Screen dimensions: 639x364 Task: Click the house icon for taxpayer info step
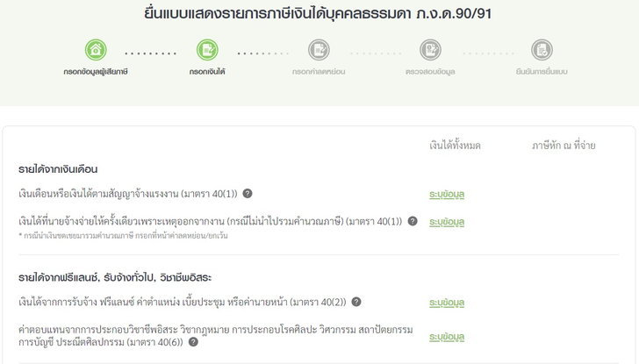95,50
